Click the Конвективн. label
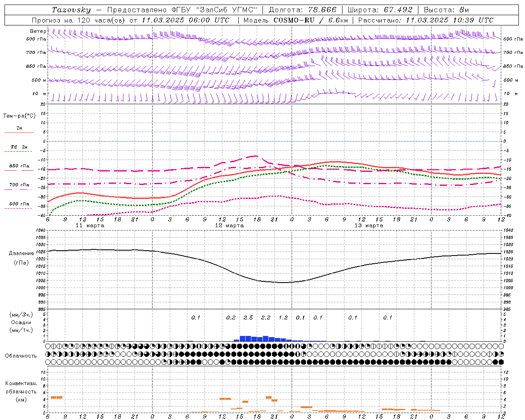The width and height of the screenshot is (525, 420). [x=21, y=383]
